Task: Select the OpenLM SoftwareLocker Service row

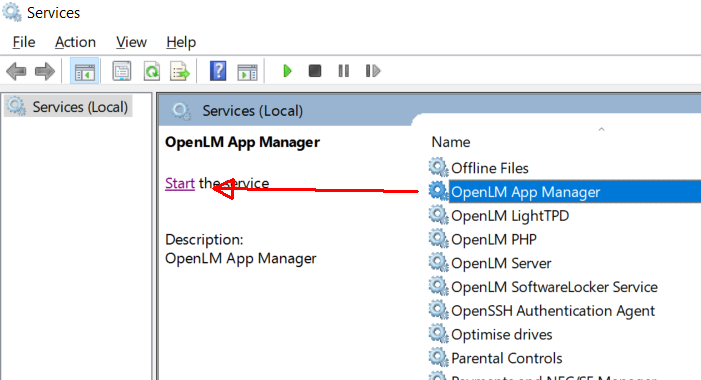Action: (554, 287)
